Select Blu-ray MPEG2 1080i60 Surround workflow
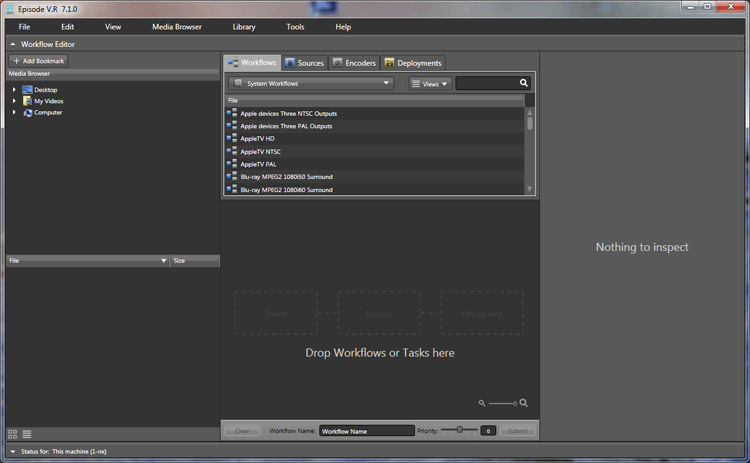This screenshot has height=463, width=750. click(x=375, y=189)
